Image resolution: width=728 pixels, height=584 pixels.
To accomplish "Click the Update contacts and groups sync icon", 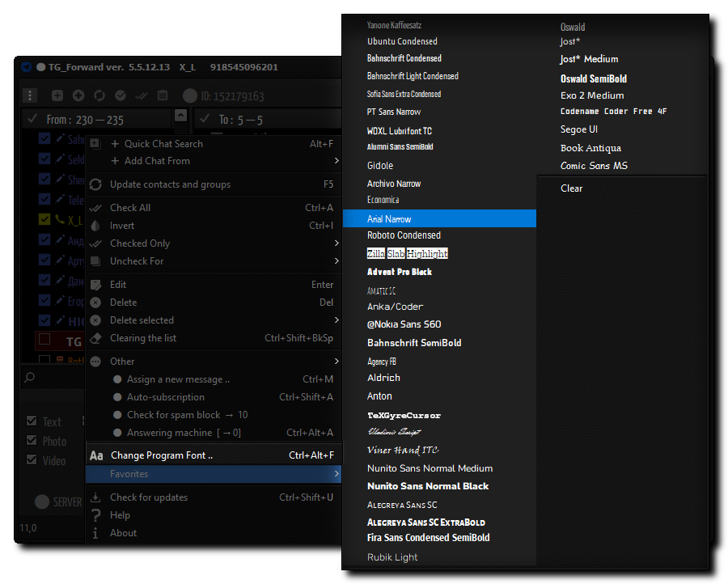I will (95, 184).
